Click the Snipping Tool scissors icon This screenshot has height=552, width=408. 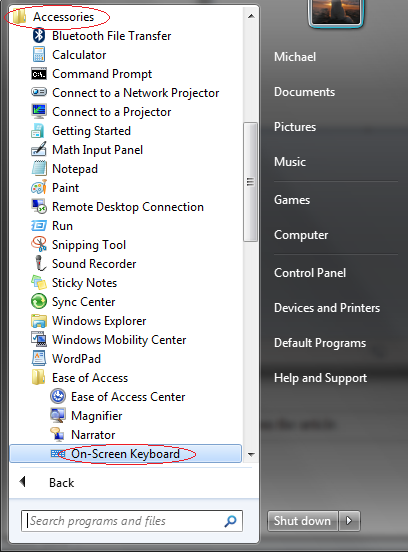click(x=39, y=244)
